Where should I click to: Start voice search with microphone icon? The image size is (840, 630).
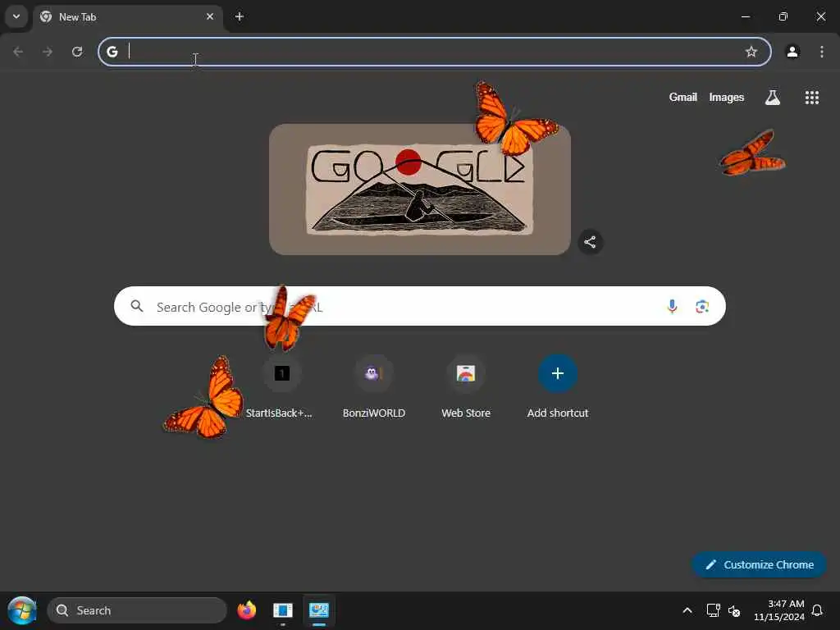point(672,306)
